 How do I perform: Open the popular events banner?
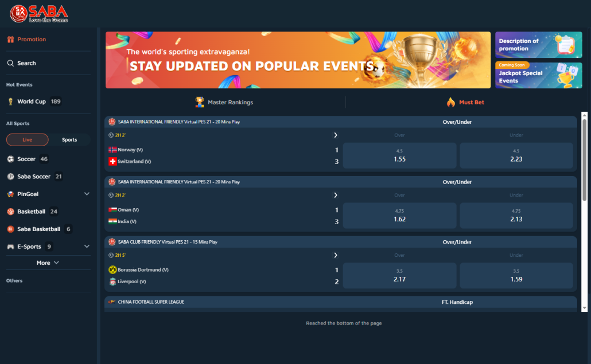(x=298, y=60)
